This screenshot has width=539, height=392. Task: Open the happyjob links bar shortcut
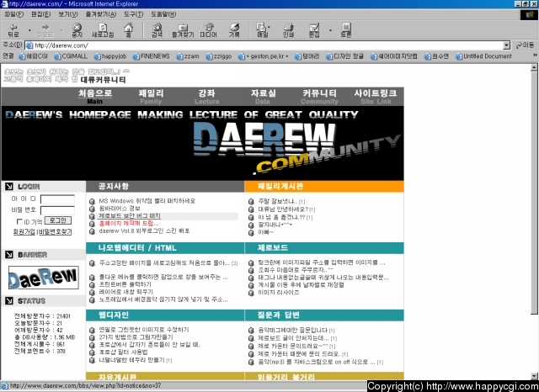coord(110,56)
